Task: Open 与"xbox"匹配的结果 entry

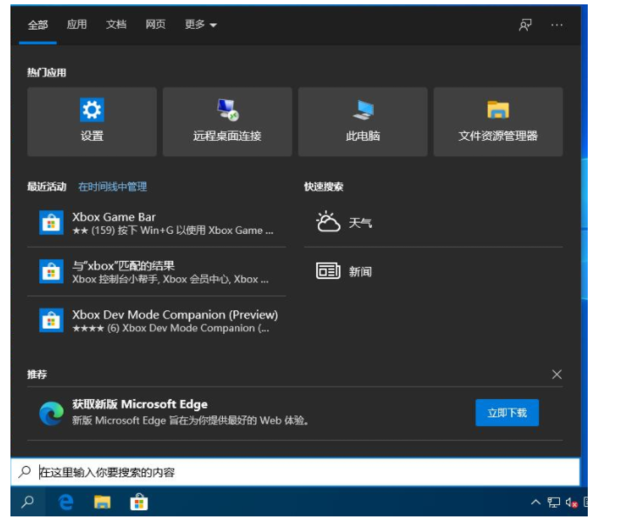Action: (x=157, y=272)
